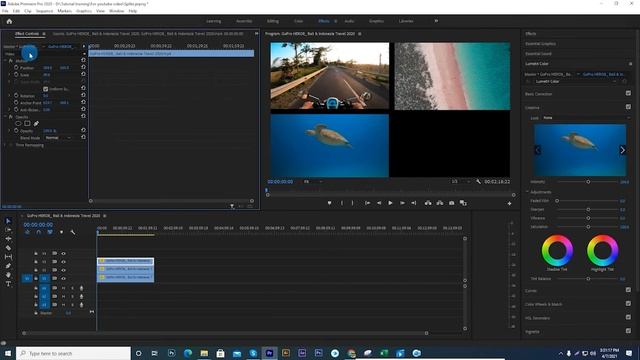Screen dimensions: 640x360
Task: Adjust the Saturation slider handle
Action: click(588, 227)
